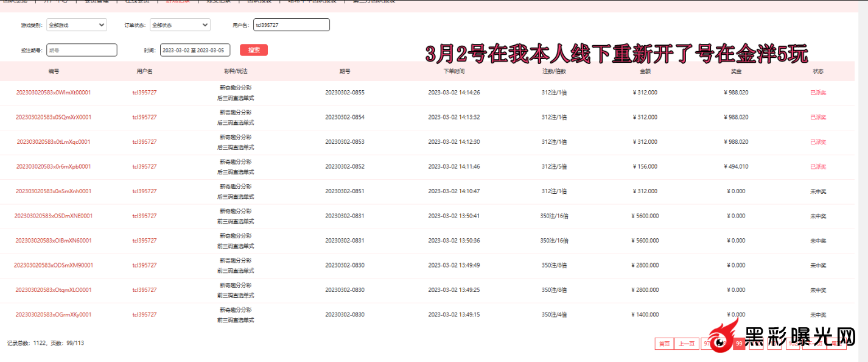Viewport: 868px width, 362px height.
Task: Click username tcl395727 in the first row
Action: 144,93
